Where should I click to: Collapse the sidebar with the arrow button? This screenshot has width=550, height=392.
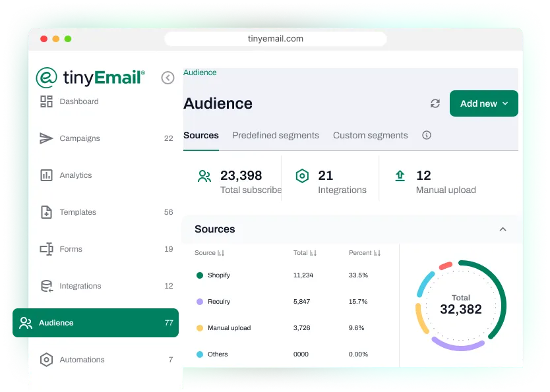(x=168, y=78)
